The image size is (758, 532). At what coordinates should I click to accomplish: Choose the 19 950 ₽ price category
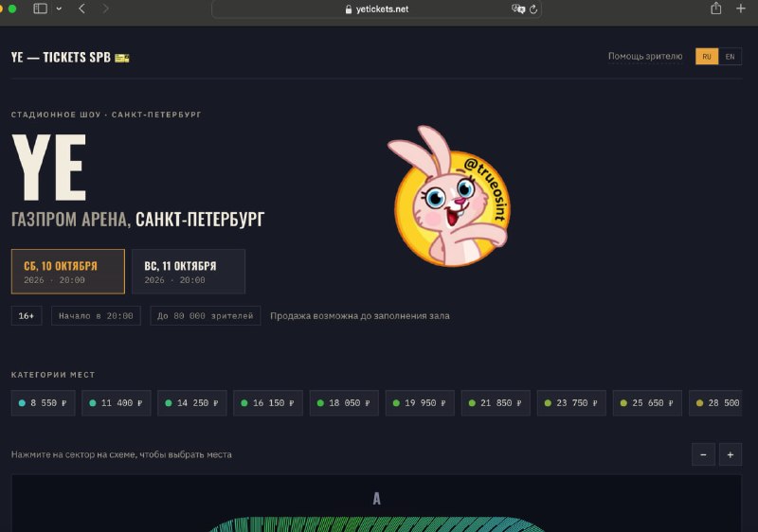[420, 403]
